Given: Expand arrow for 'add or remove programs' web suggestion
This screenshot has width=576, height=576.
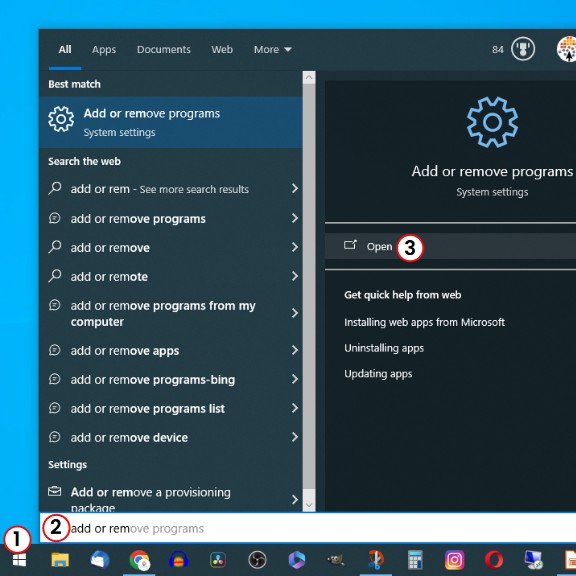Looking at the screenshot, I should [295, 218].
